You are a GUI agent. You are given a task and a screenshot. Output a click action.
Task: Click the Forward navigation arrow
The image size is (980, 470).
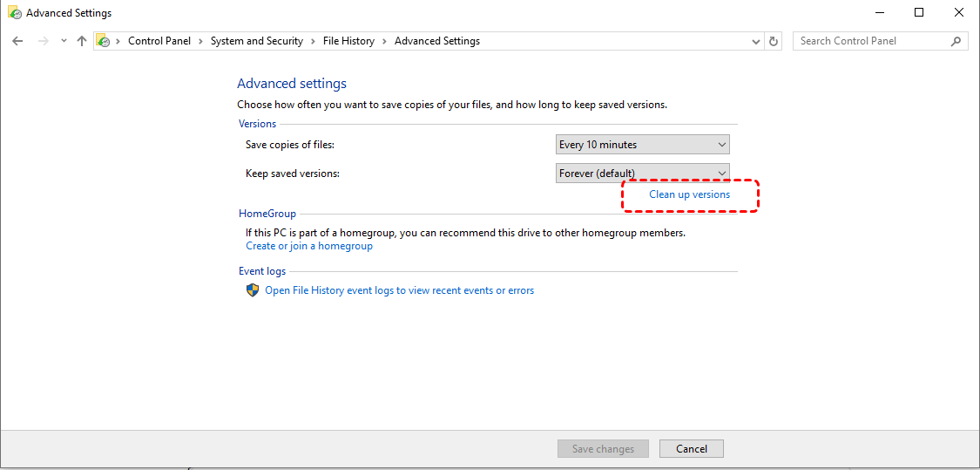43,41
